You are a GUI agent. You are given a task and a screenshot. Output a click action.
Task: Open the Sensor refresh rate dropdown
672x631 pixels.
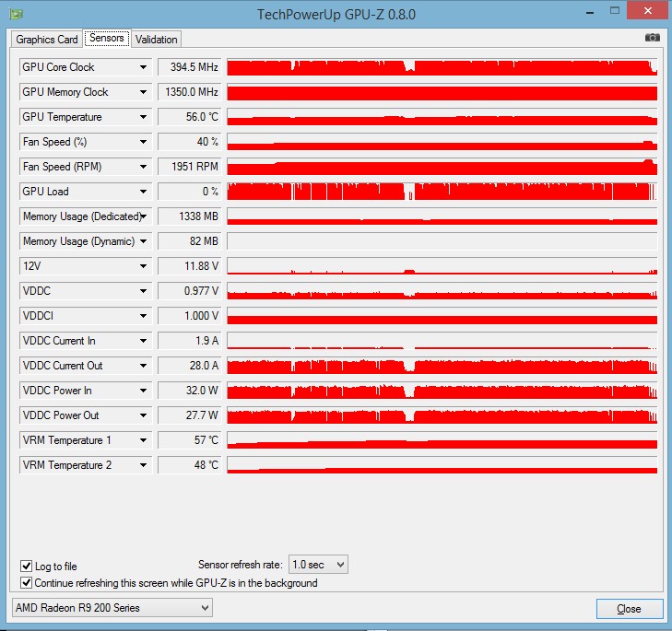[x=318, y=564]
